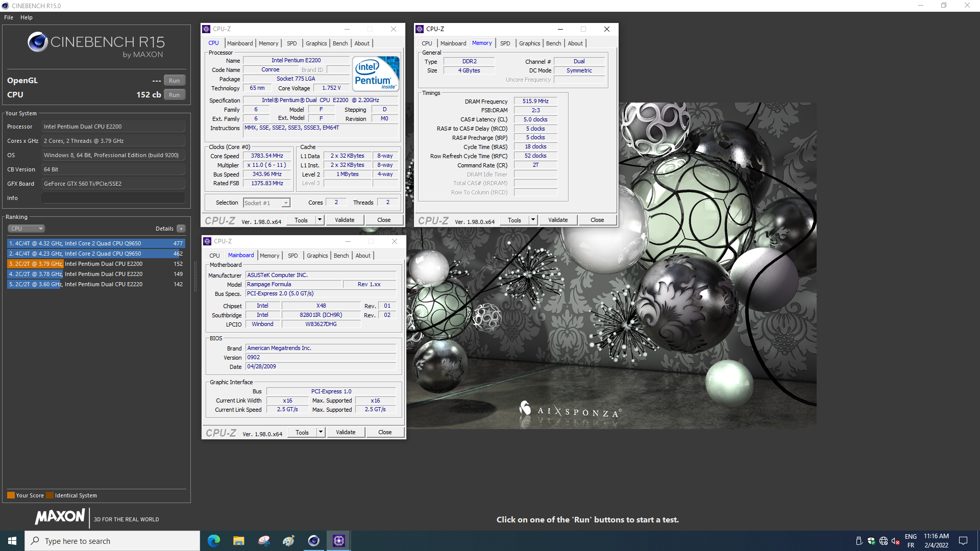The height and width of the screenshot is (551, 980).
Task: Click the Cinebench title bar icon
Action: tap(5, 6)
